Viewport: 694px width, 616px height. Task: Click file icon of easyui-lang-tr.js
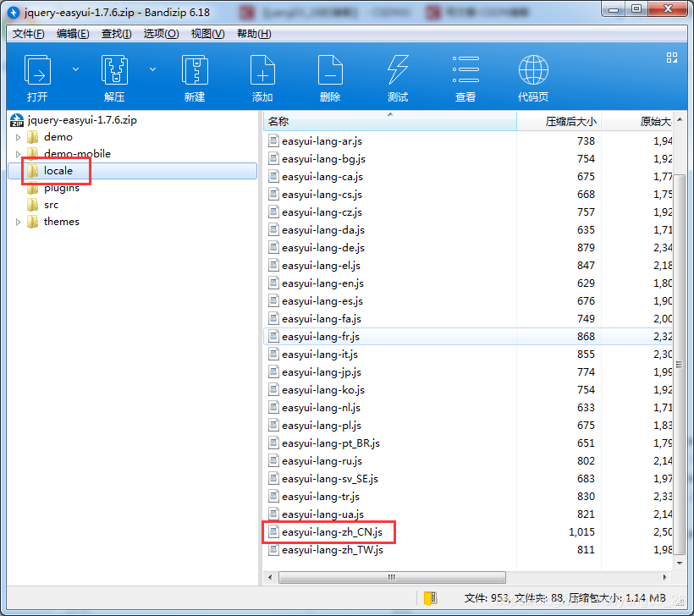pyautogui.click(x=273, y=497)
